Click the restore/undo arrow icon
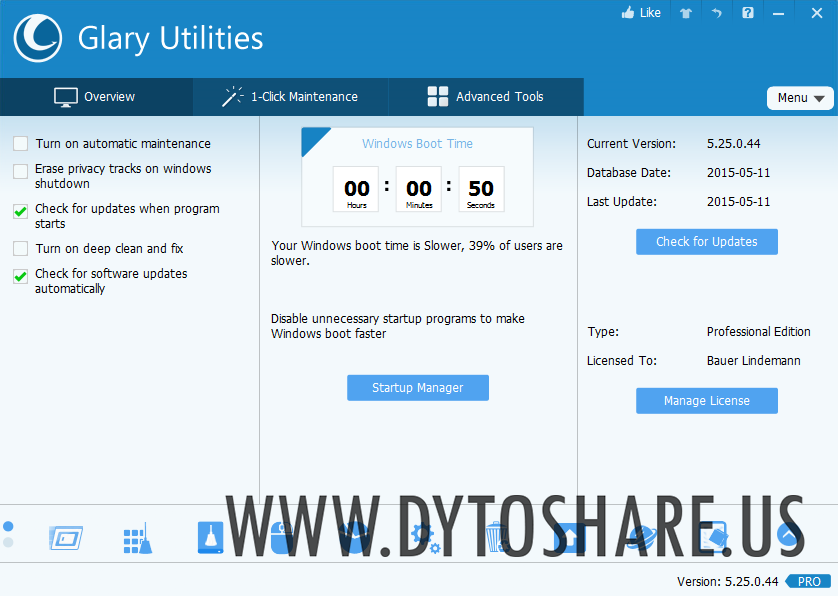Image resolution: width=838 pixels, height=596 pixels. (x=717, y=13)
